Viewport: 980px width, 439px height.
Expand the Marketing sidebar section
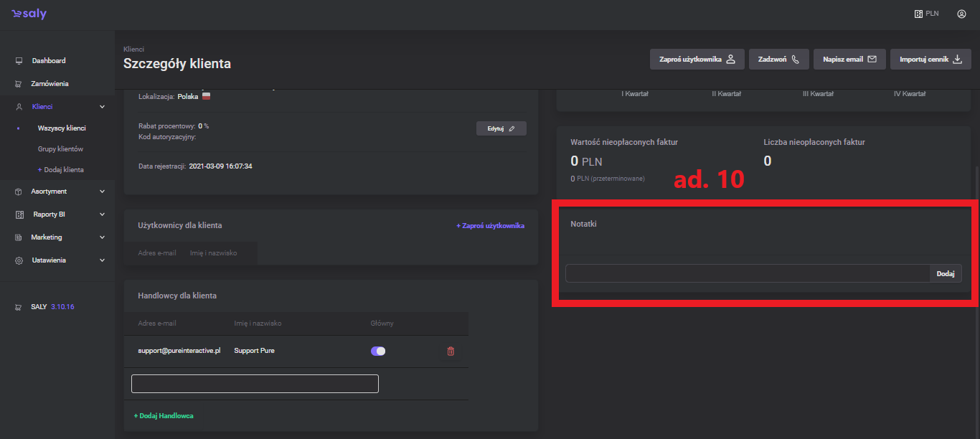(102, 237)
